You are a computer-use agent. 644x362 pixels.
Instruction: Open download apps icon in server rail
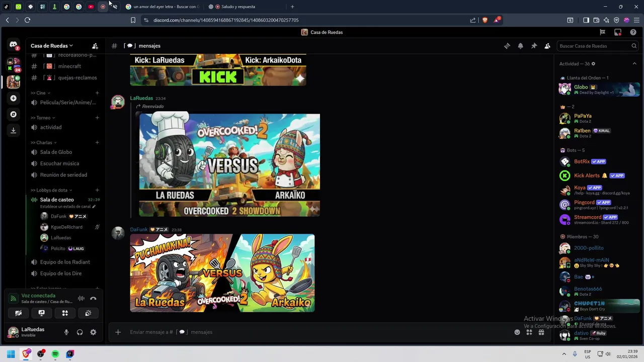pyautogui.click(x=14, y=130)
